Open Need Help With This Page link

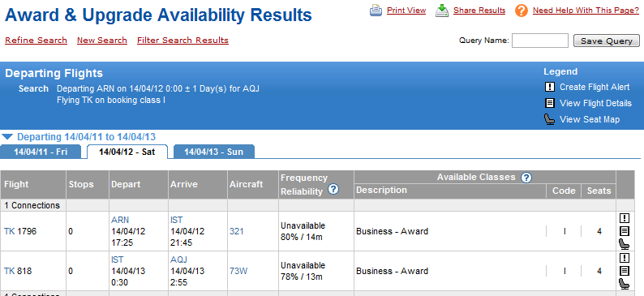click(x=586, y=11)
